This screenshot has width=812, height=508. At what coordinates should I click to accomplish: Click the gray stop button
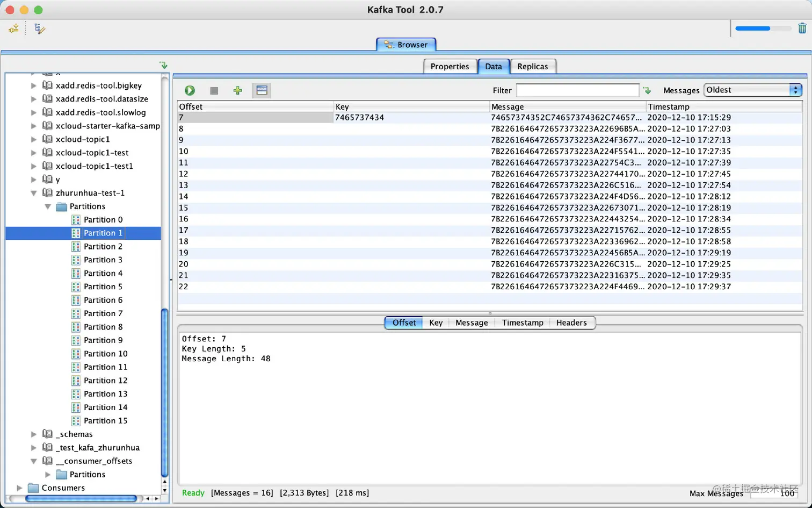[x=214, y=90]
